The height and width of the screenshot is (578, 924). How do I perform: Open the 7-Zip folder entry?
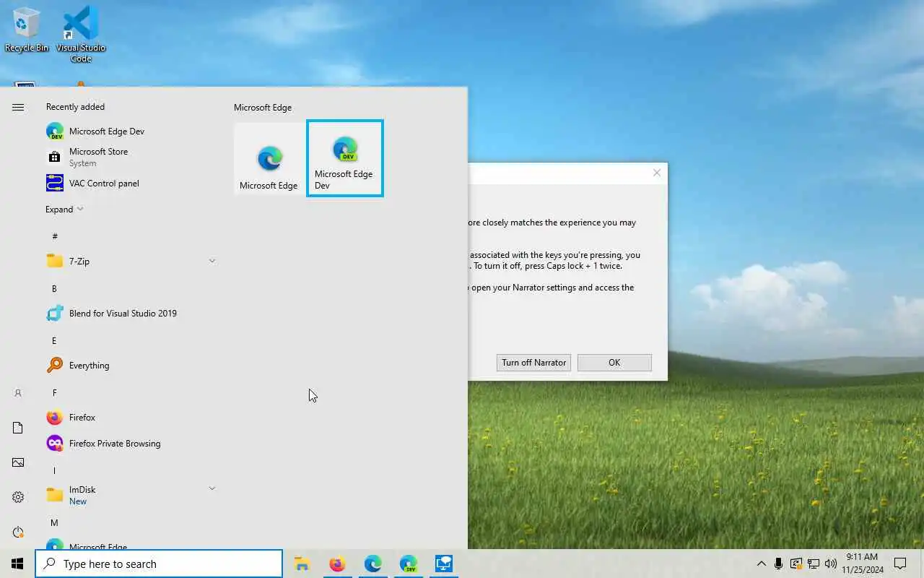click(130, 262)
